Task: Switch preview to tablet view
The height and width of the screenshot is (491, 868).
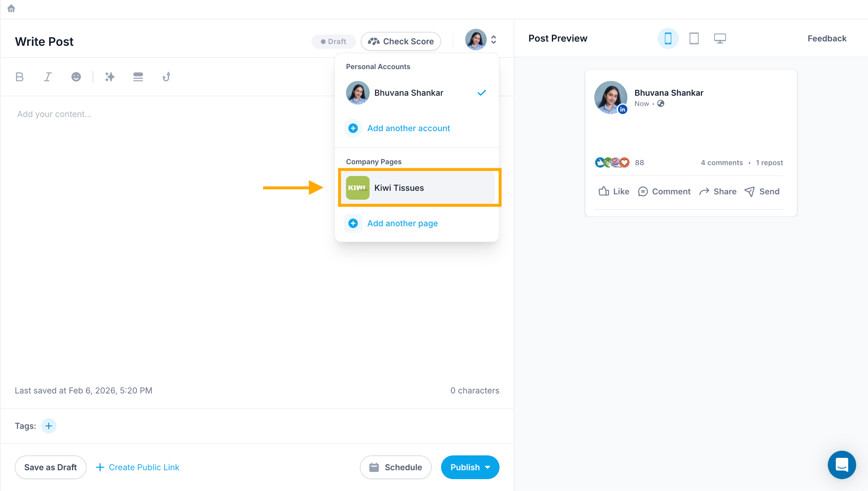Action: point(694,39)
